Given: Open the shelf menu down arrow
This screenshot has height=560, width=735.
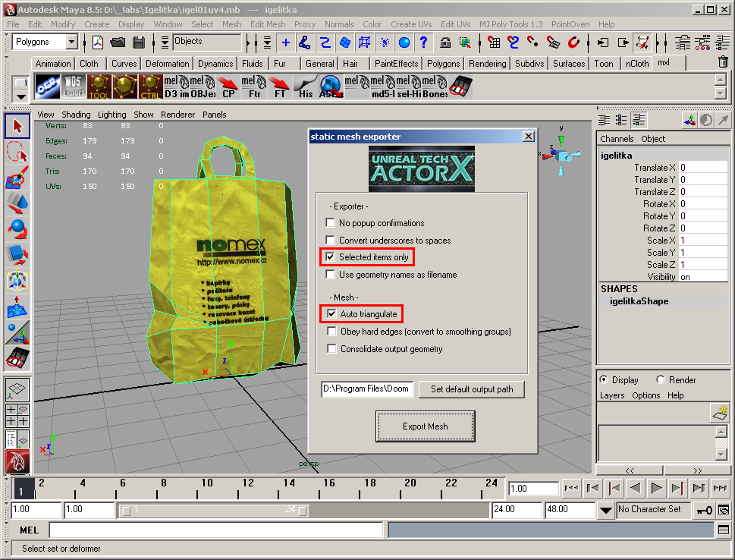Looking at the screenshot, I should point(20,96).
